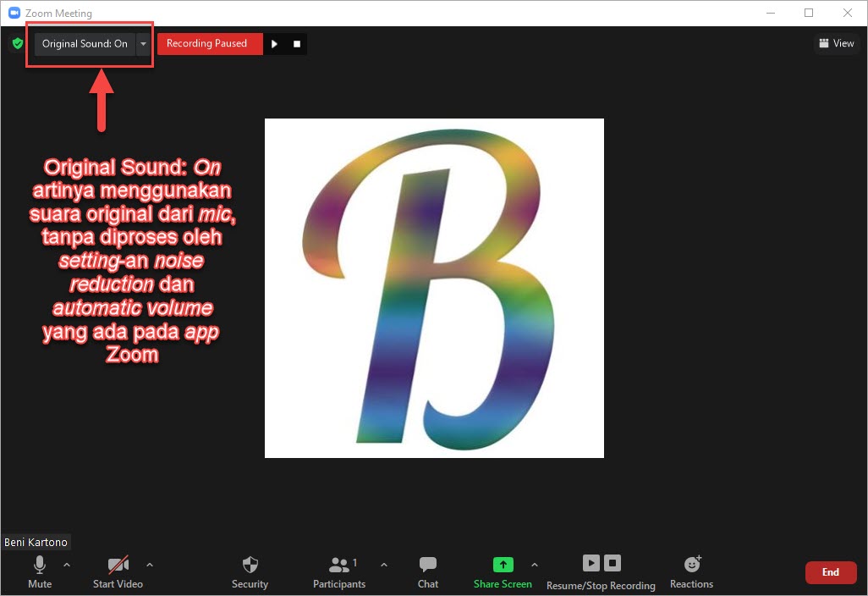Expand share screen options caret
This screenshot has height=596, width=868.
click(534, 565)
